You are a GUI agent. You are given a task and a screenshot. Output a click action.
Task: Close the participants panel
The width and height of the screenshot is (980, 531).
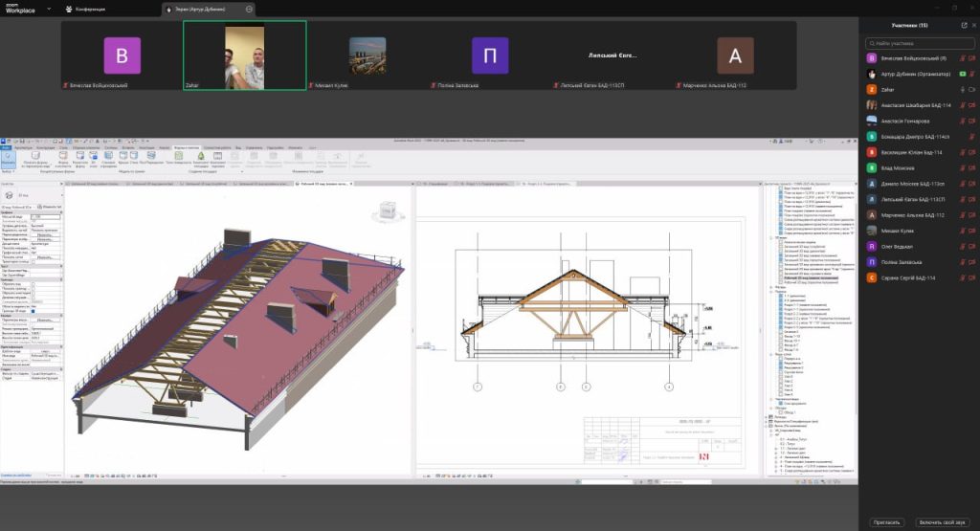(972, 24)
